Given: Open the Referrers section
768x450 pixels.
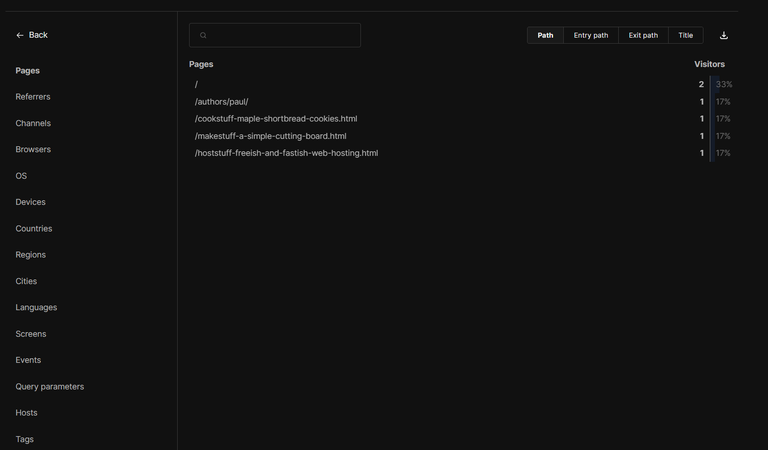Looking at the screenshot, I should point(33,97).
